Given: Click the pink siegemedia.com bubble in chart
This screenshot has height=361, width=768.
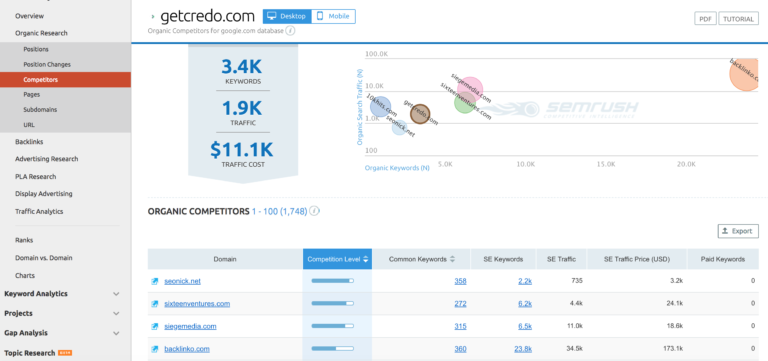Looking at the screenshot, I should [470, 89].
